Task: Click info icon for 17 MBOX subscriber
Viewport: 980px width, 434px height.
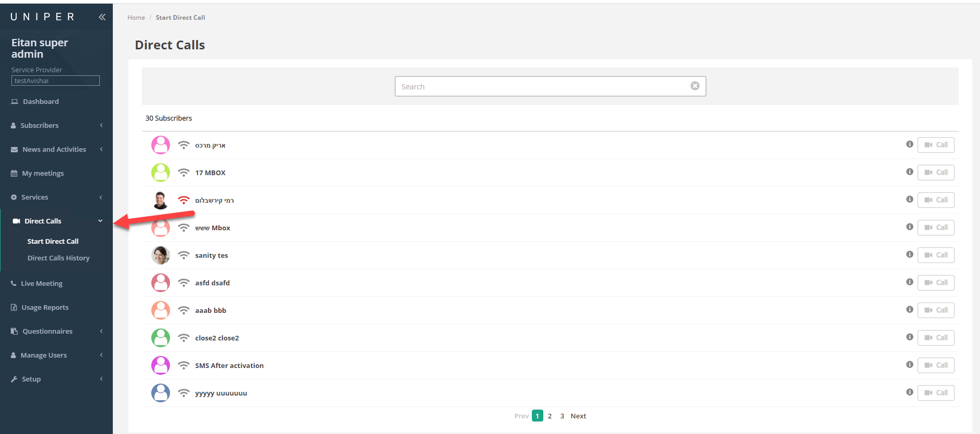Action: point(909,172)
